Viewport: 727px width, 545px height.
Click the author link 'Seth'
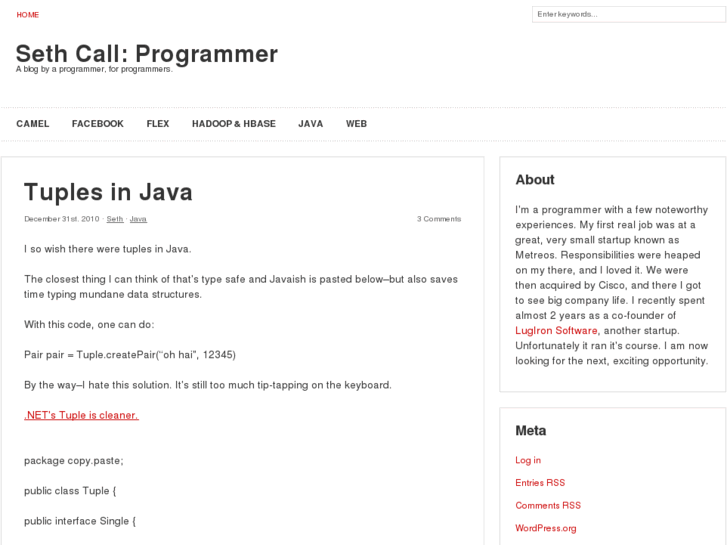coord(115,219)
